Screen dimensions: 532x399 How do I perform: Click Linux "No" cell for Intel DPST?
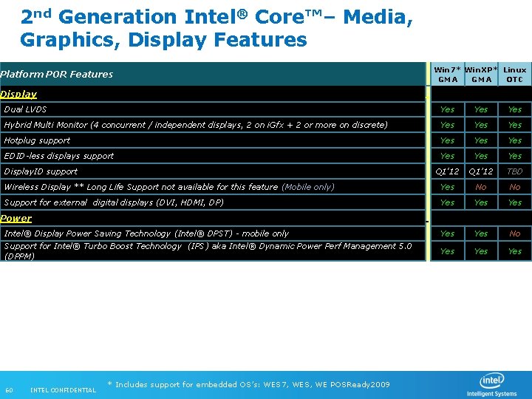point(515,233)
